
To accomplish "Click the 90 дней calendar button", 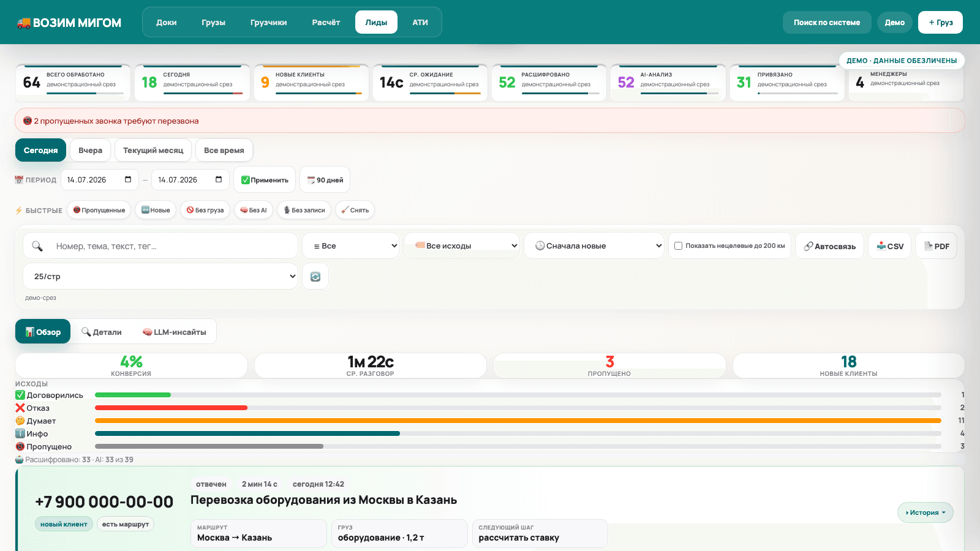I will (325, 180).
